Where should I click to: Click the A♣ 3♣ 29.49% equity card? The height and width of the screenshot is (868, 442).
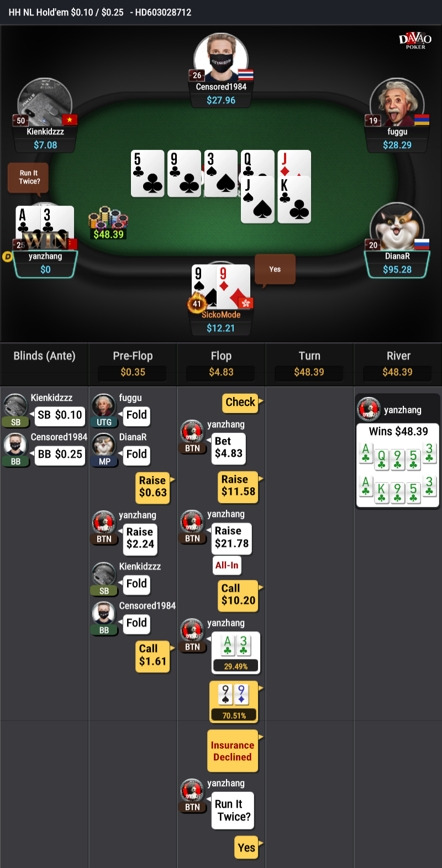click(235, 653)
